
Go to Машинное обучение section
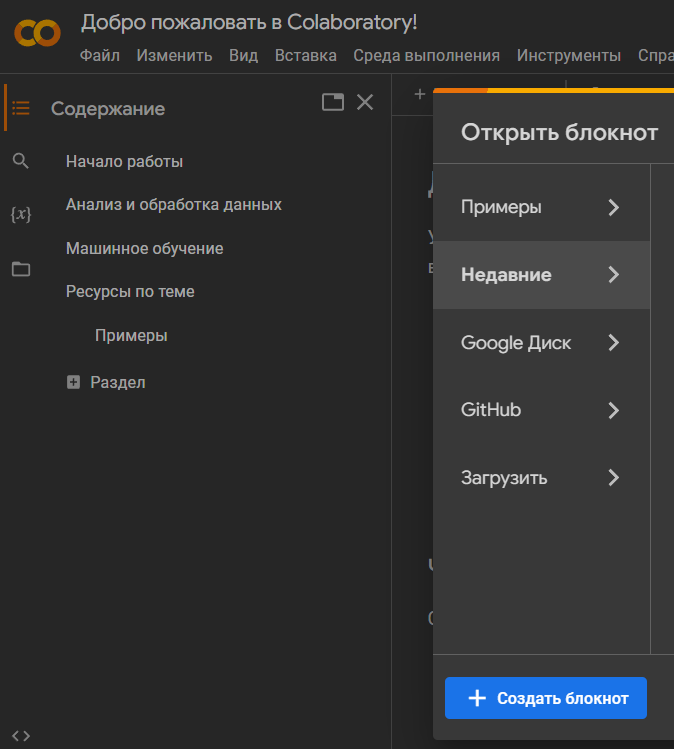click(x=145, y=248)
